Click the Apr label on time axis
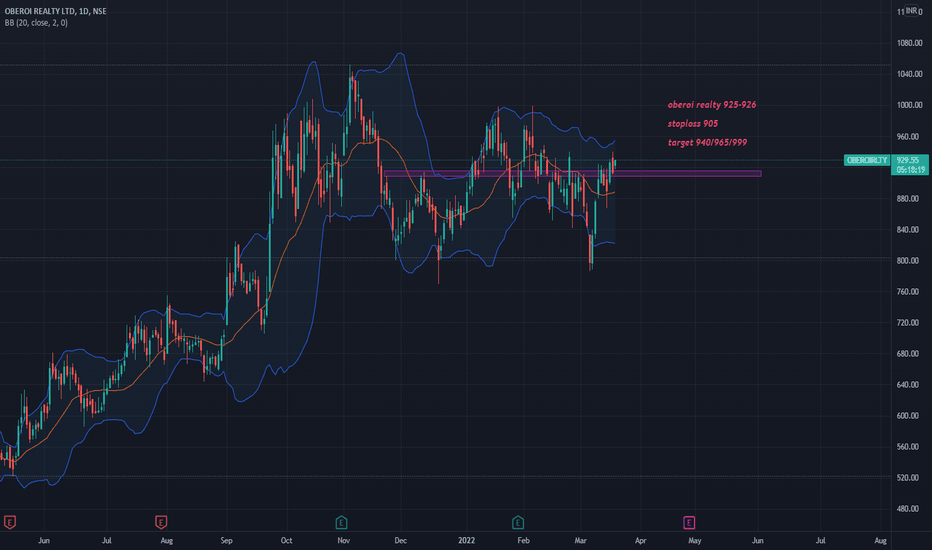932x550 pixels. click(640, 540)
